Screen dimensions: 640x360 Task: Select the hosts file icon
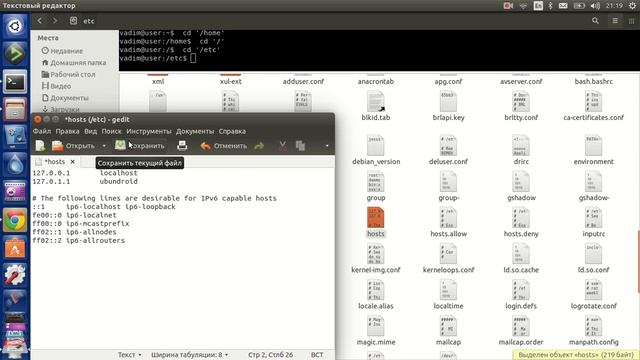coord(376,218)
